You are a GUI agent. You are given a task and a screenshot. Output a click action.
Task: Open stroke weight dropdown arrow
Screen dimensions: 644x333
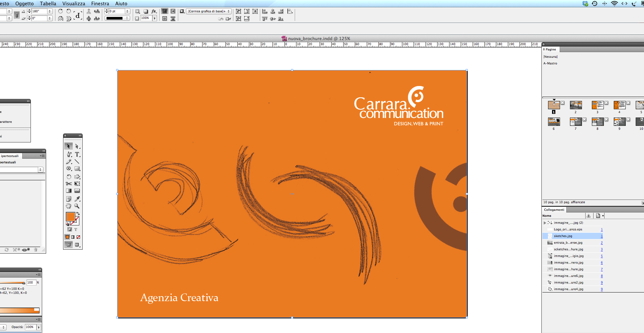[127, 11]
